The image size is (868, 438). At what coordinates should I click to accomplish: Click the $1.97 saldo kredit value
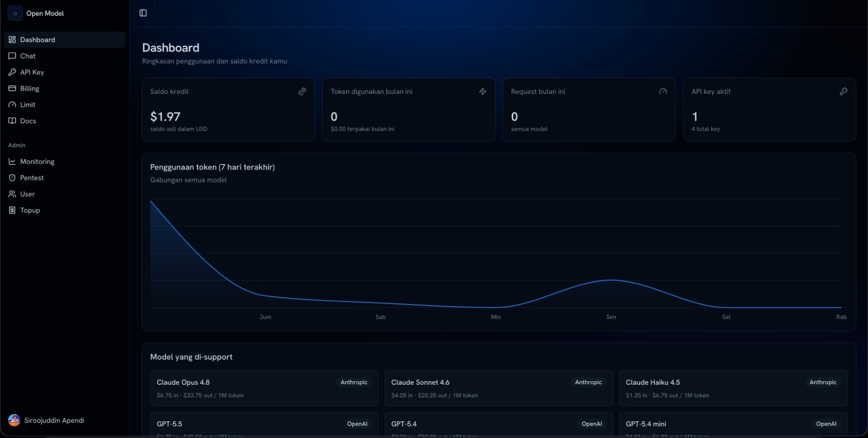[165, 117]
